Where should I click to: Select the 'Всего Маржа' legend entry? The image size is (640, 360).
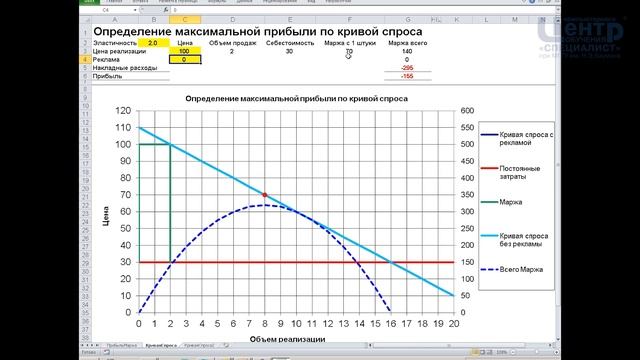coord(512,269)
